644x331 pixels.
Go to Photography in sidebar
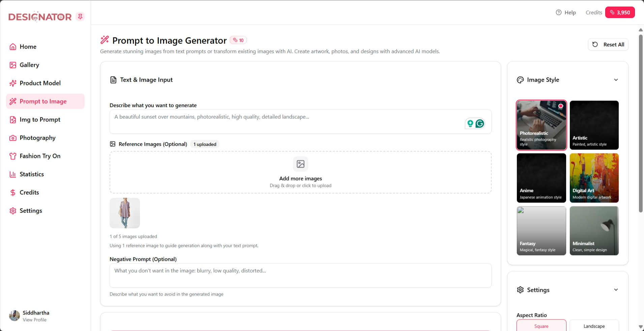tap(37, 138)
